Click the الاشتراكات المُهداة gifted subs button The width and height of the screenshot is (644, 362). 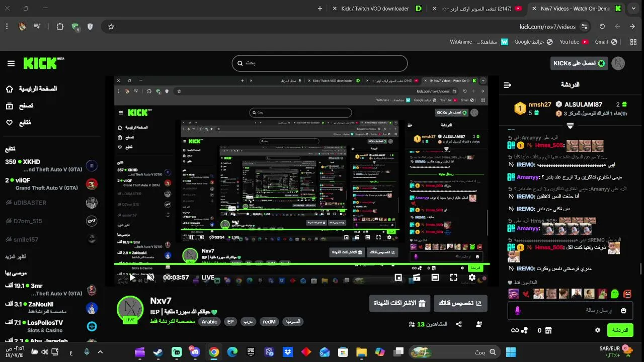[399, 303]
